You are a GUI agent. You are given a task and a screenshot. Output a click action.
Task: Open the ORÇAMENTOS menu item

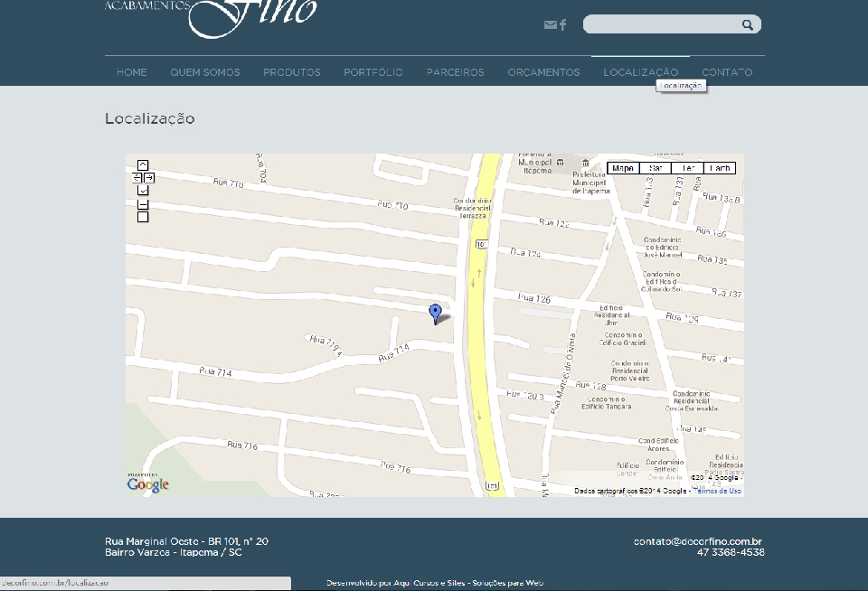click(543, 72)
